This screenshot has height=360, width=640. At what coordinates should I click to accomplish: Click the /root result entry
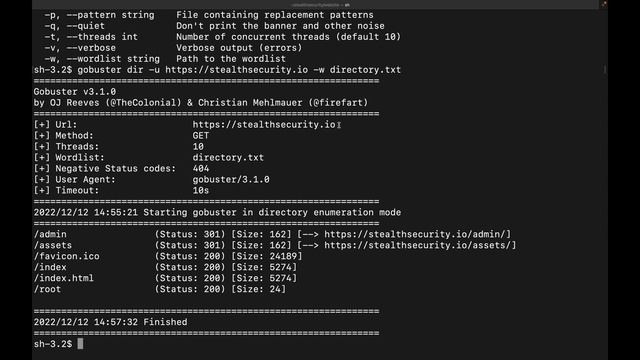(x=47, y=289)
